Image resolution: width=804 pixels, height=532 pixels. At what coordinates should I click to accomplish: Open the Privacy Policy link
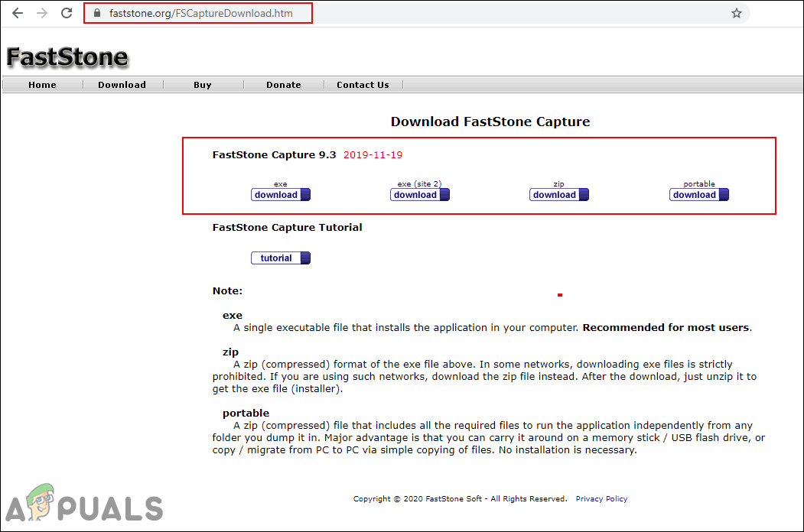coord(601,498)
